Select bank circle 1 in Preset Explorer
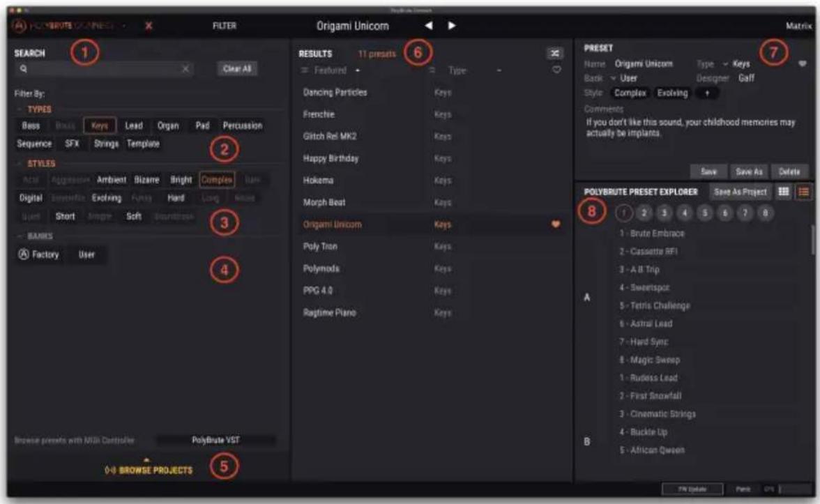 click(x=623, y=213)
